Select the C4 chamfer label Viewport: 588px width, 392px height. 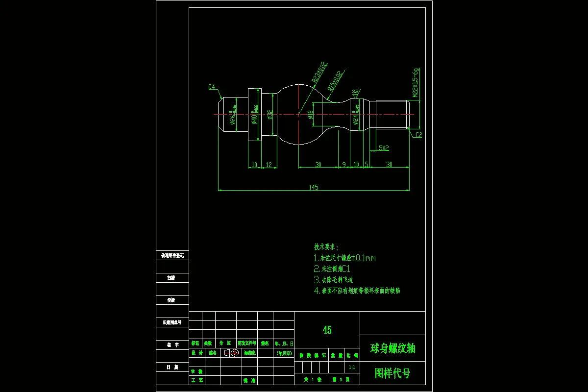tap(212, 87)
